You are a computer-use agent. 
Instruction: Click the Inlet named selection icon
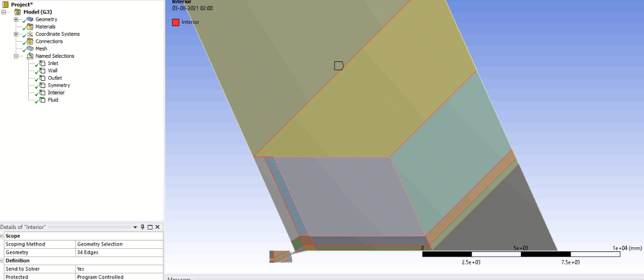tap(43, 63)
